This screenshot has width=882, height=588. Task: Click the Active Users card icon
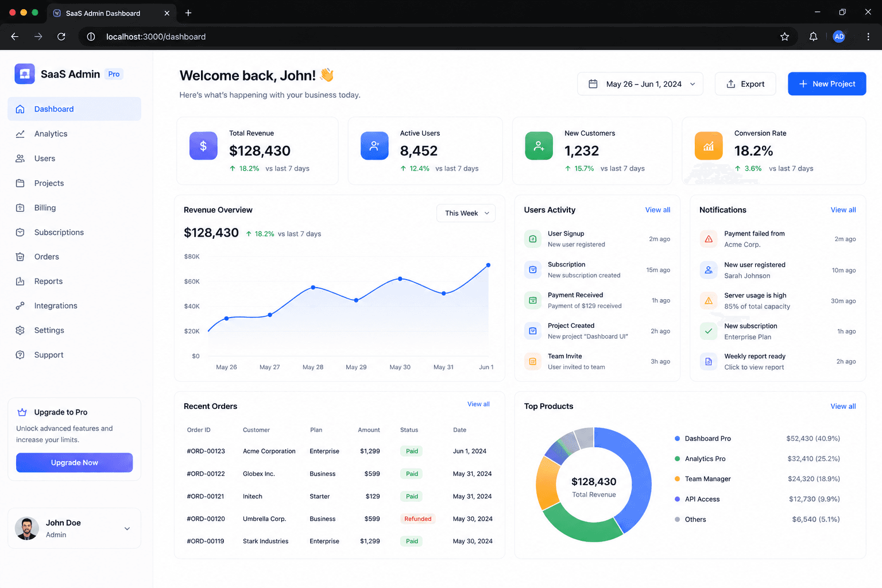pyautogui.click(x=374, y=146)
